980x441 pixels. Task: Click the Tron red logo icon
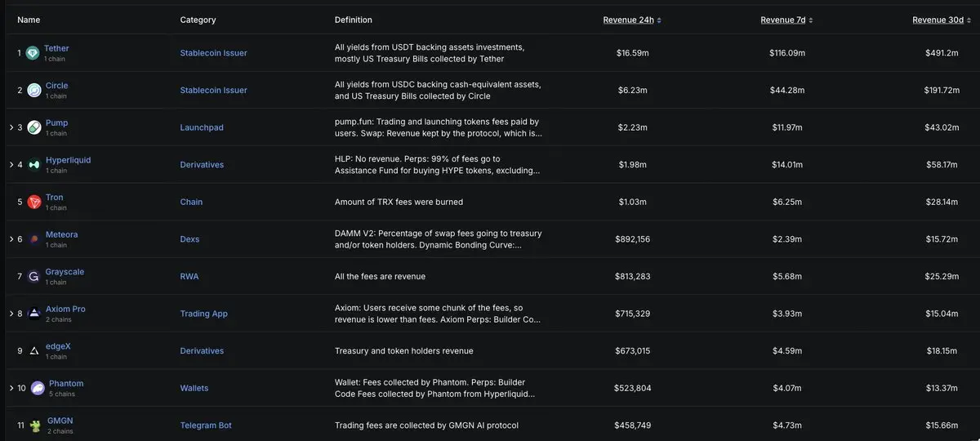[34, 202]
